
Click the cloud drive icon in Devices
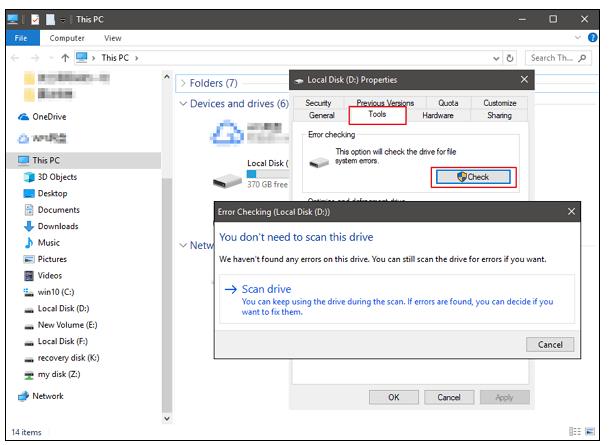pos(227,132)
